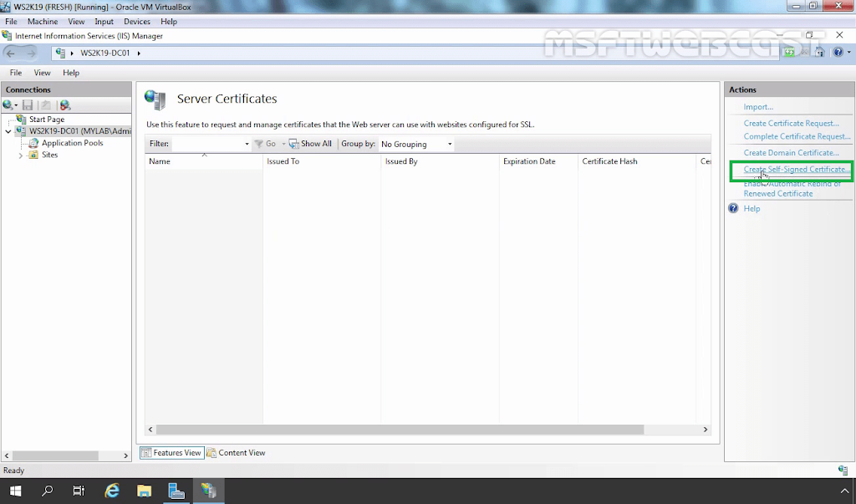The image size is (856, 504).
Task: Sort certificates by the Name column
Action: pos(204,161)
